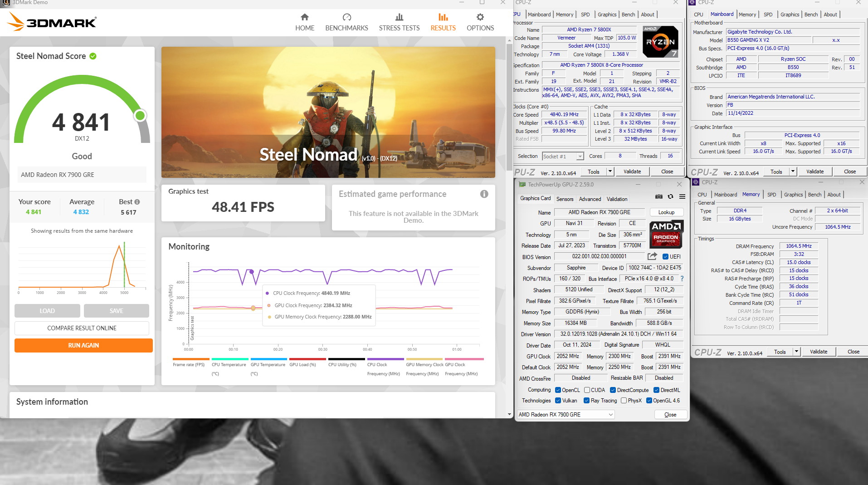Click the Core Speed value field in CPU-Z
868x485 pixels.
564,115
